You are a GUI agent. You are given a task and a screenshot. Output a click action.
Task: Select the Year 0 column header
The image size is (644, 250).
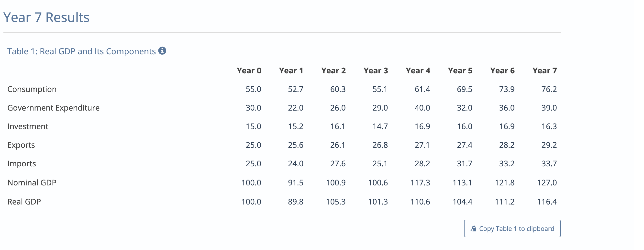pos(250,70)
